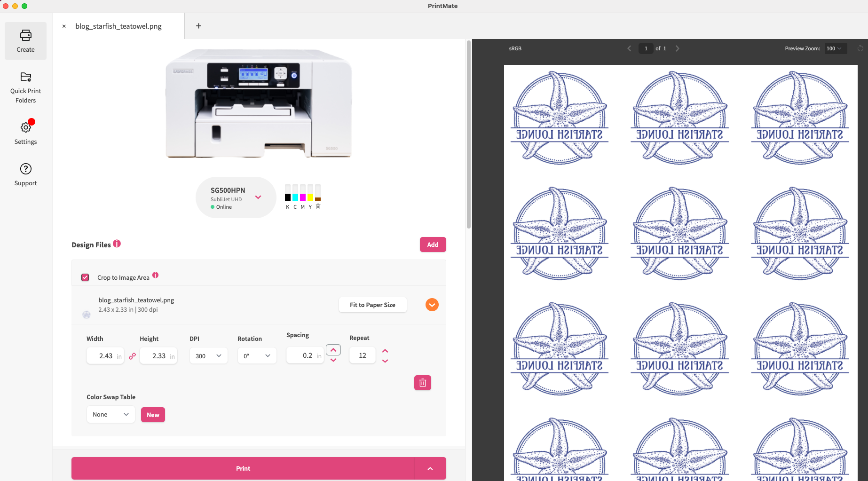Click the main Print button
Image resolution: width=868 pixels, height=481 pixels.
pyautogui.click(x=243, y=468)
